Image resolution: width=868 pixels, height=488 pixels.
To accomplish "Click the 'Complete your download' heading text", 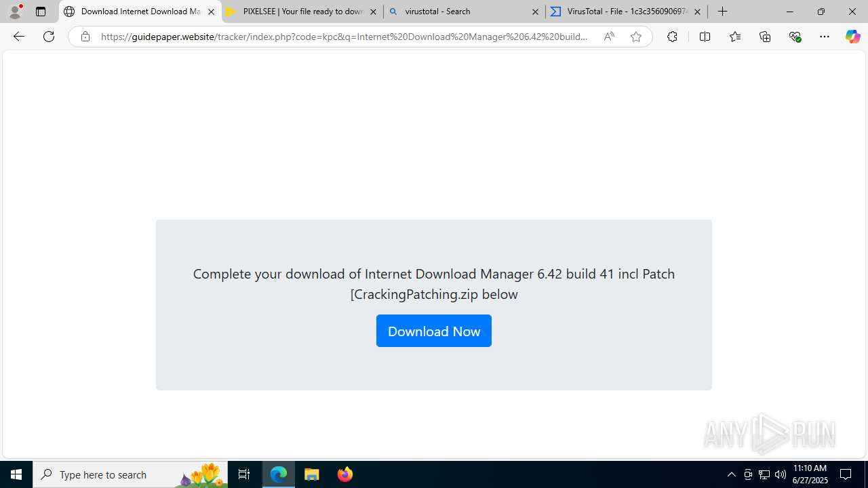I will pos(434,284).
